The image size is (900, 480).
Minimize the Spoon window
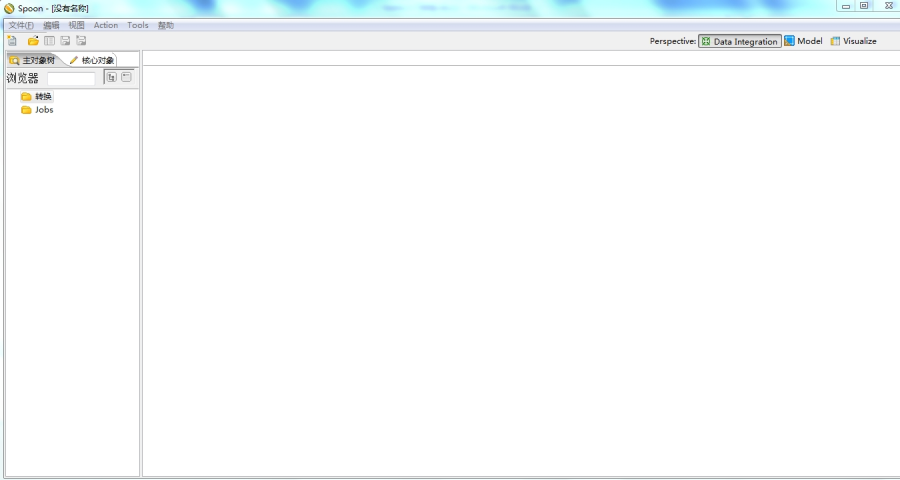click(x=846, y=6)
